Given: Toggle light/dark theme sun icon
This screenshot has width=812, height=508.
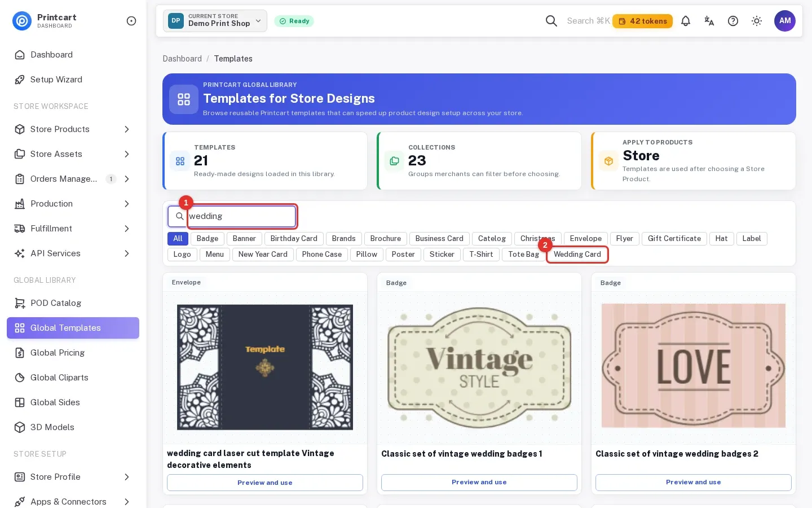Looking at the screenshot, I should click(757, 21).
